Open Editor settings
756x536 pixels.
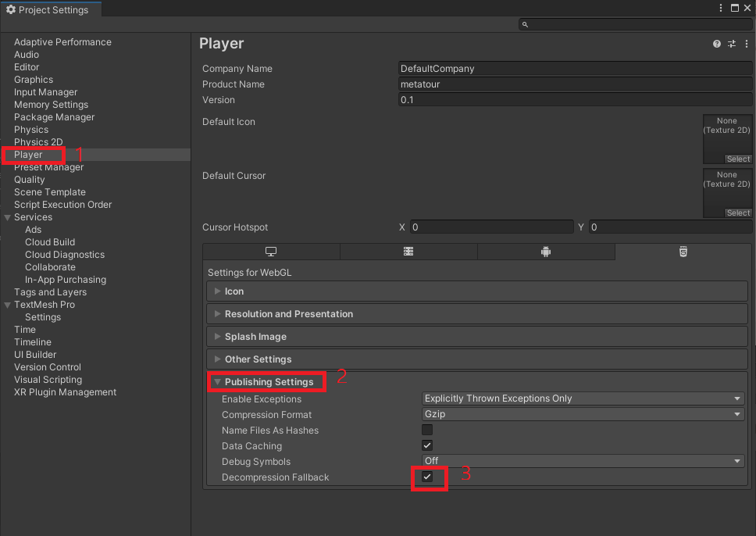point(27,67)
